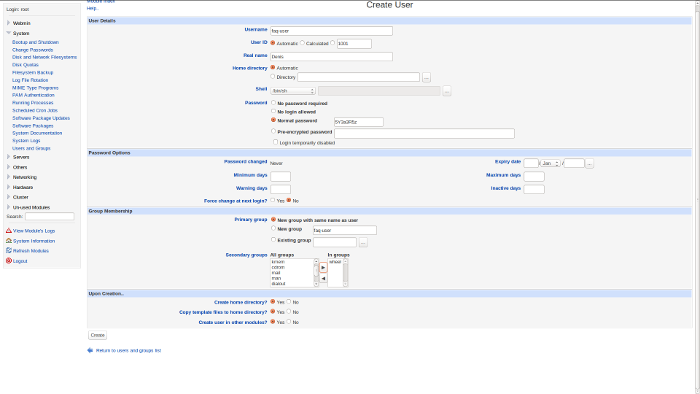The width and height of the screenshot is (700, 394).
Task: Click the Warning days field
Action: (280, 189)
